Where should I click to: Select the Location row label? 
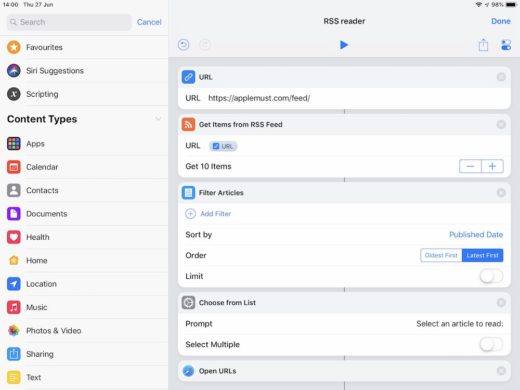point(41,284)
